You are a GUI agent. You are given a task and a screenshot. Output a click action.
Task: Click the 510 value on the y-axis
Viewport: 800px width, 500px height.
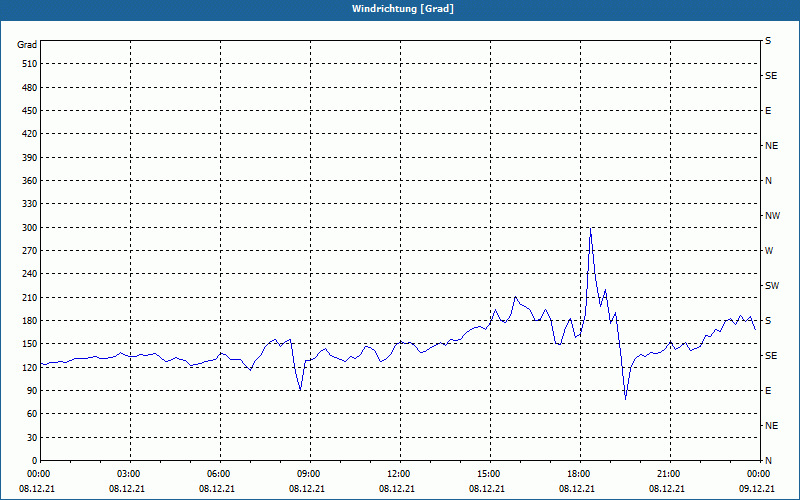[x=28, y=64]
